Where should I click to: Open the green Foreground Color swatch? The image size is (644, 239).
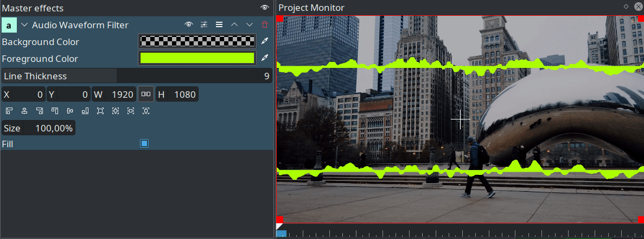pyautogui.click(x=197, y=58)
